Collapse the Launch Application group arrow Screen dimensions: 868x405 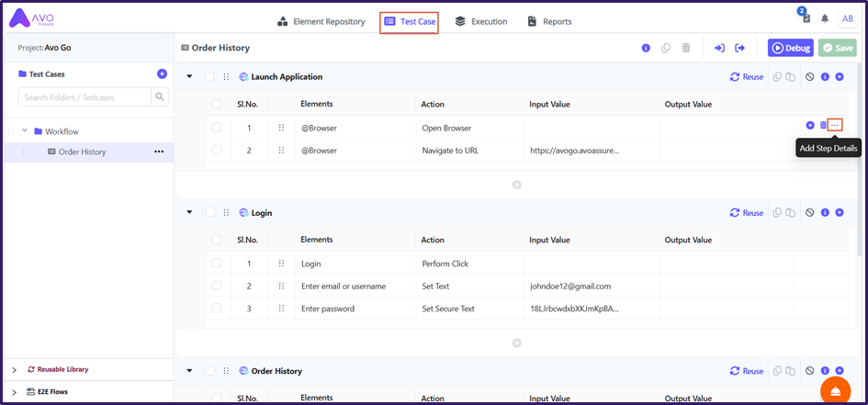coord(189,77)
